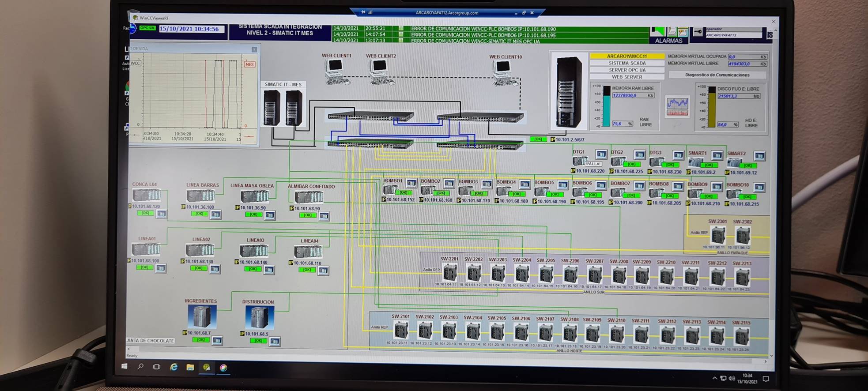Open the Windows Start menu
The image size is (868, 391).
click(125, 366)
